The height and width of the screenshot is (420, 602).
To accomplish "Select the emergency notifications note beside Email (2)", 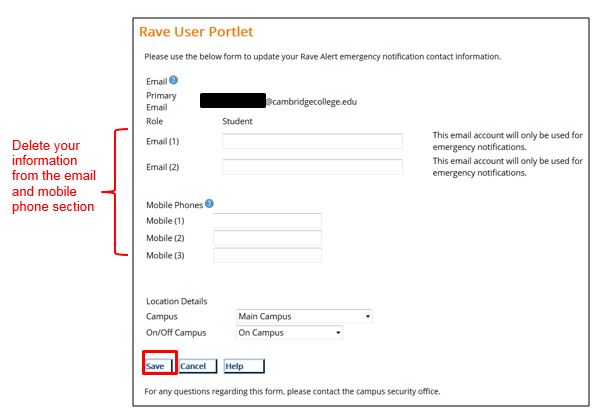I will point(508,167).
